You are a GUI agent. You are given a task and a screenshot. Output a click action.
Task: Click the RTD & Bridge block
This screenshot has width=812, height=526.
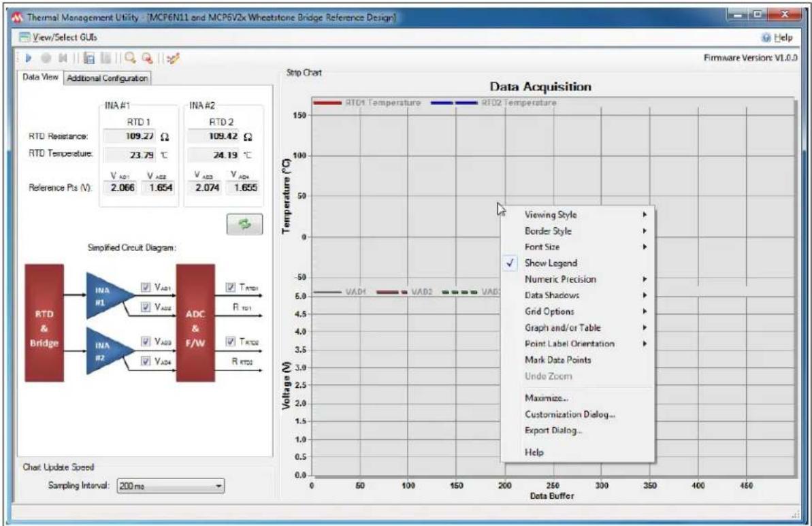tap(44, 323)
